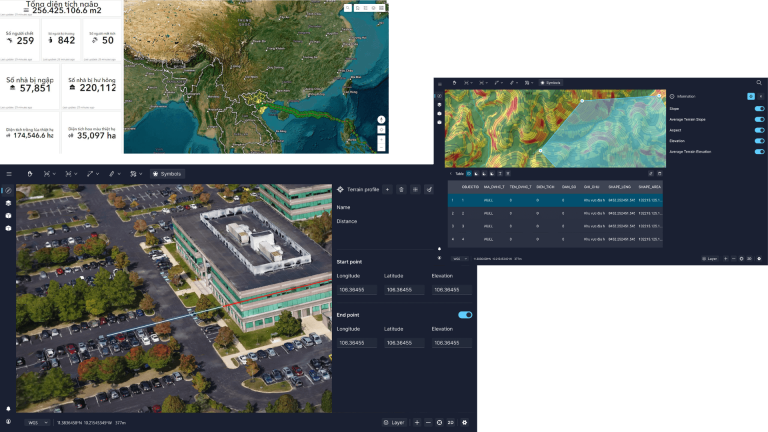Click polygon vertex handle at top of blue area
Viewport: 768px width, 432px height.
coord(582,101)
